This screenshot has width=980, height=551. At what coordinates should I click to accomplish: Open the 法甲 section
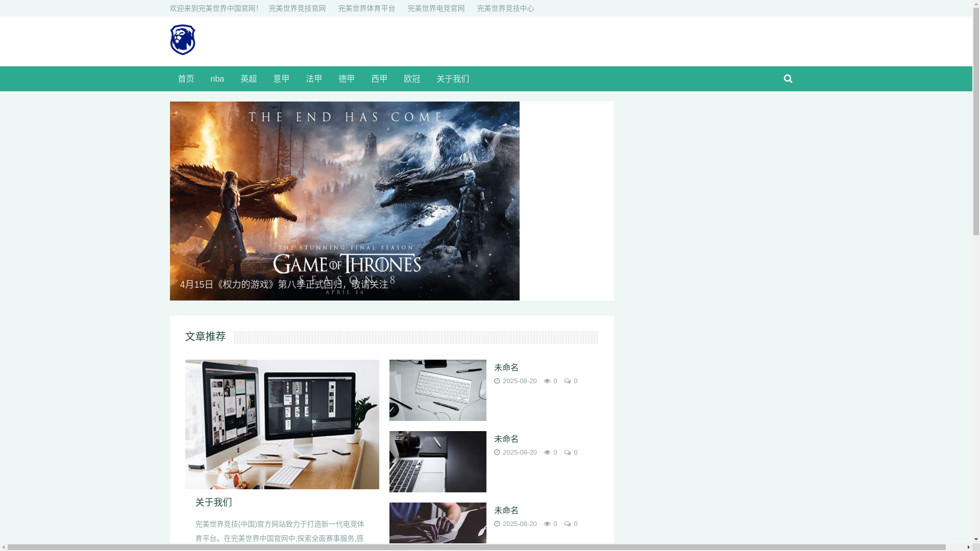pos(314,79)
